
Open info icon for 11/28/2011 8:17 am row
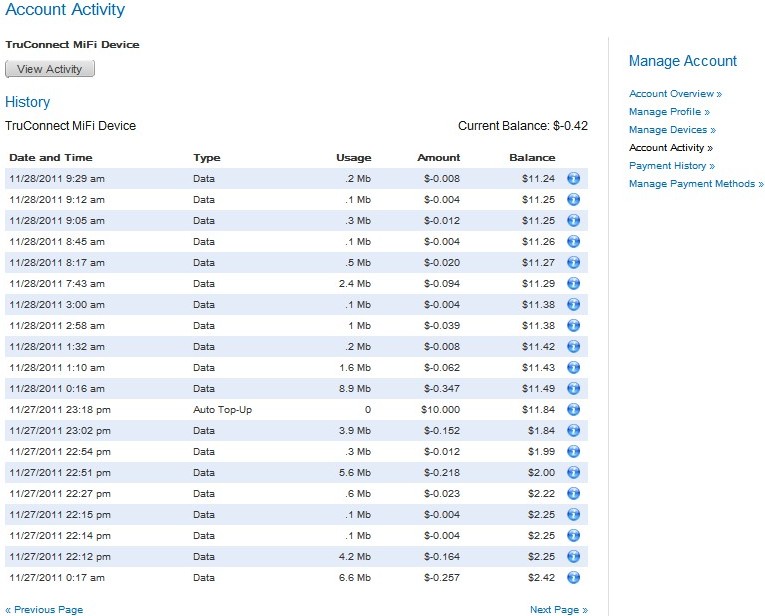[x=573, y=262]
